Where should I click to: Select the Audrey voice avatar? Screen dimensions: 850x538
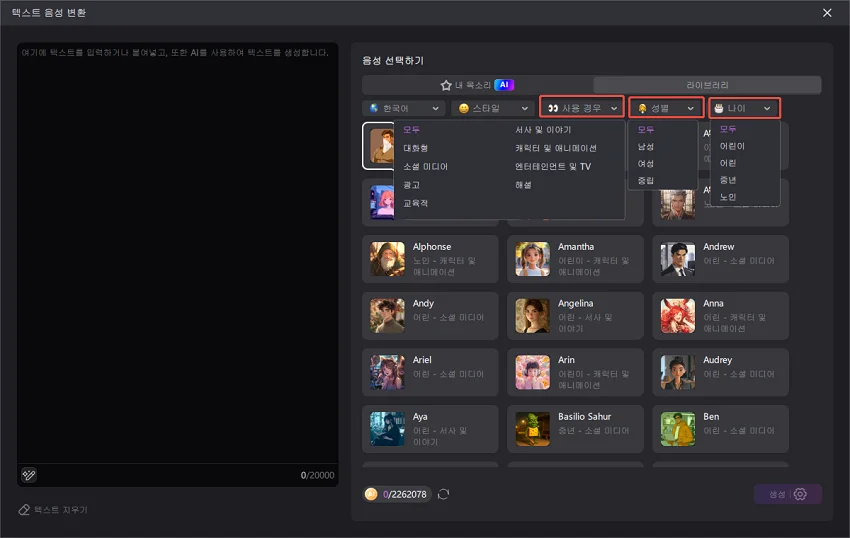(678, 373)
